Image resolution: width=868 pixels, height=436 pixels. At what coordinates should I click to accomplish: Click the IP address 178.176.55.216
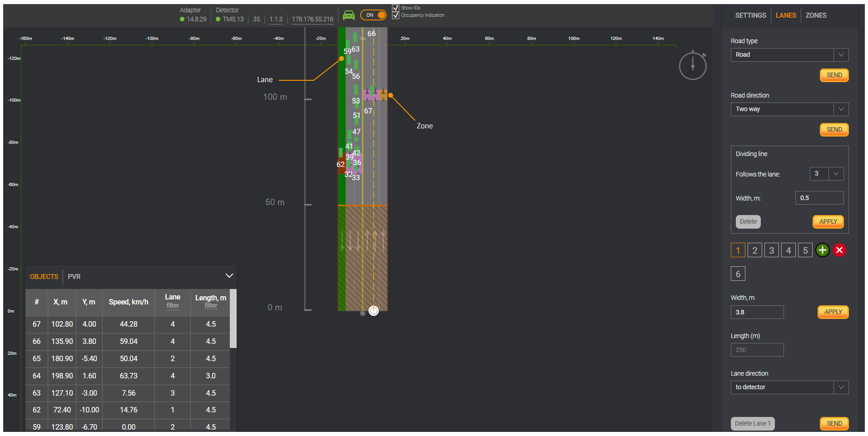pos(312,20)
